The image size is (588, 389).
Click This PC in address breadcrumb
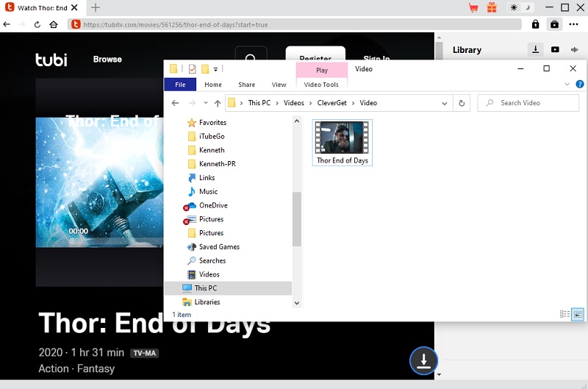click(x=259, y=103)
